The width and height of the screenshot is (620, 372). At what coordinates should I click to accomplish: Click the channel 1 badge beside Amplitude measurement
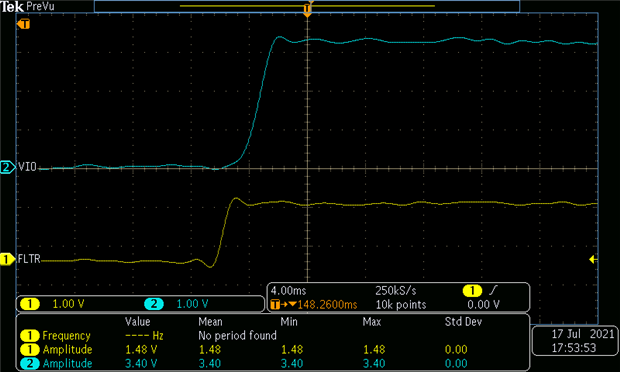(30, 349)
